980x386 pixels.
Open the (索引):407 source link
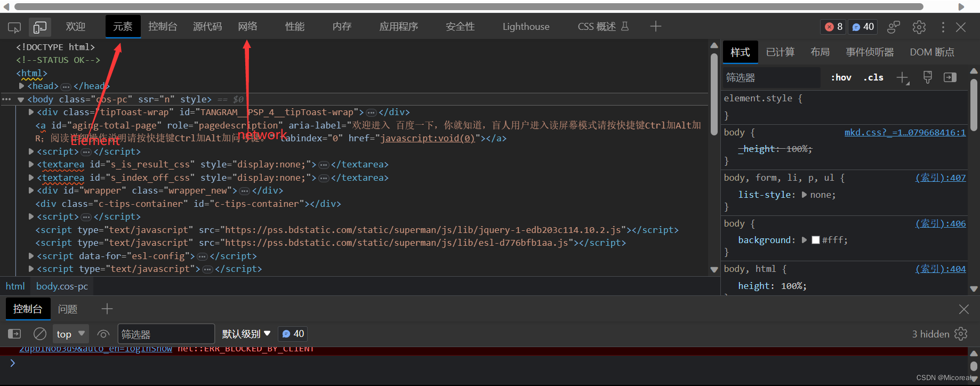coord(941,178)
